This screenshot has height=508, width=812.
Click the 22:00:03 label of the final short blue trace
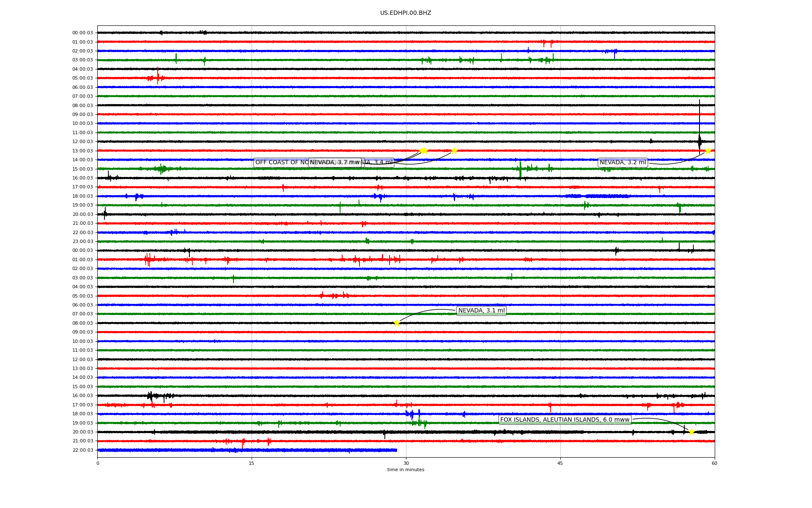click(x=82, y=450)
